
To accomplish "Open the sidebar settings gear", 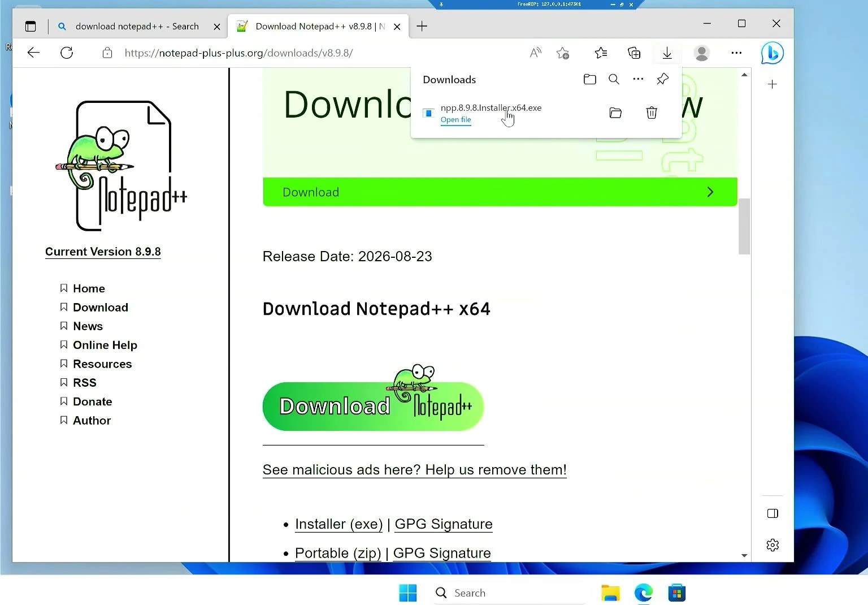I will coord(772,545).
